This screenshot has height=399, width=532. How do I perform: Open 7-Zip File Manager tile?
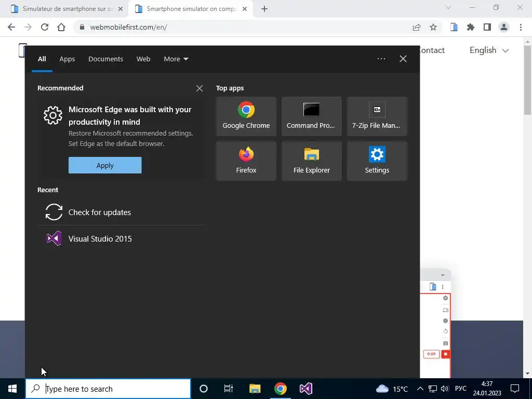click(x=377, y=116)
